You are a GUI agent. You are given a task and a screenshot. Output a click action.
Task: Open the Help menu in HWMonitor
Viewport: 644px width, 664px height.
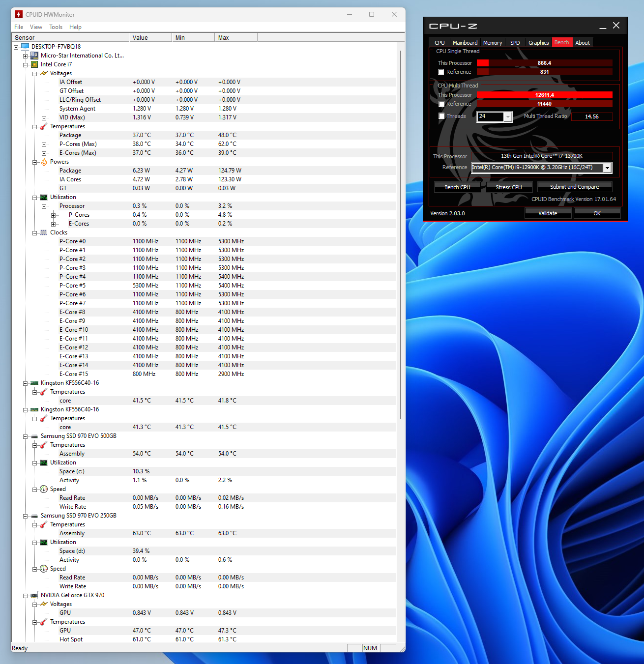tap(75, 27)
